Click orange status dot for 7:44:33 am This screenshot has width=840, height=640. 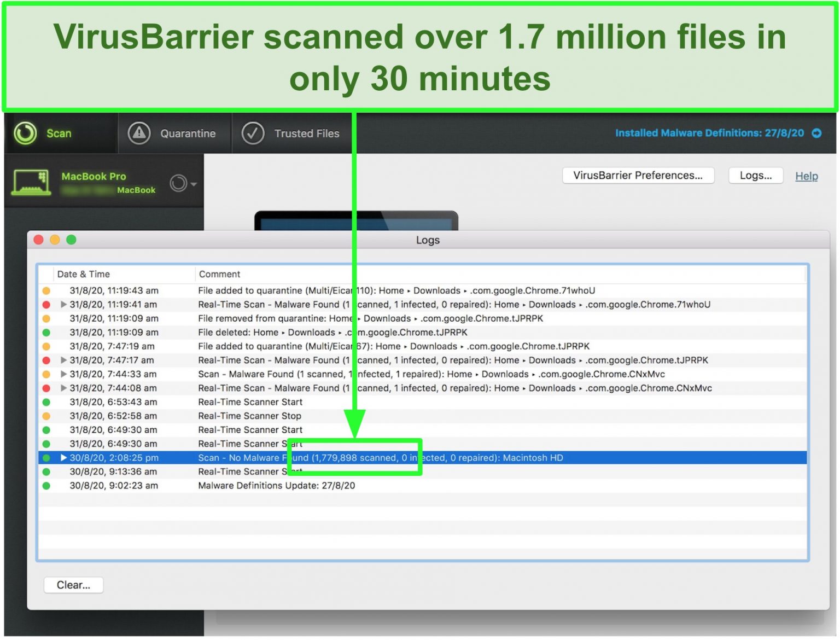pyautogui.click(x=46, y=374)
